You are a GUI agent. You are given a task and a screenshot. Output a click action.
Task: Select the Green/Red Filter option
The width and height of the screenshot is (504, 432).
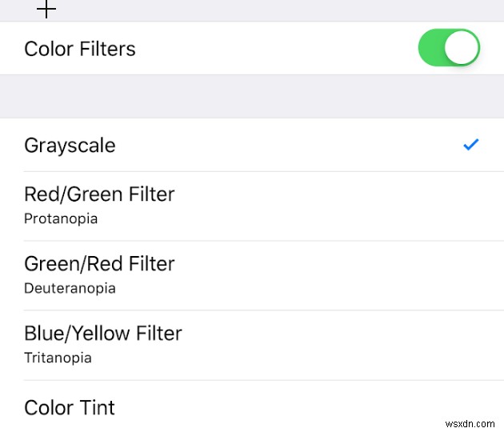click(x=99, y=264)
